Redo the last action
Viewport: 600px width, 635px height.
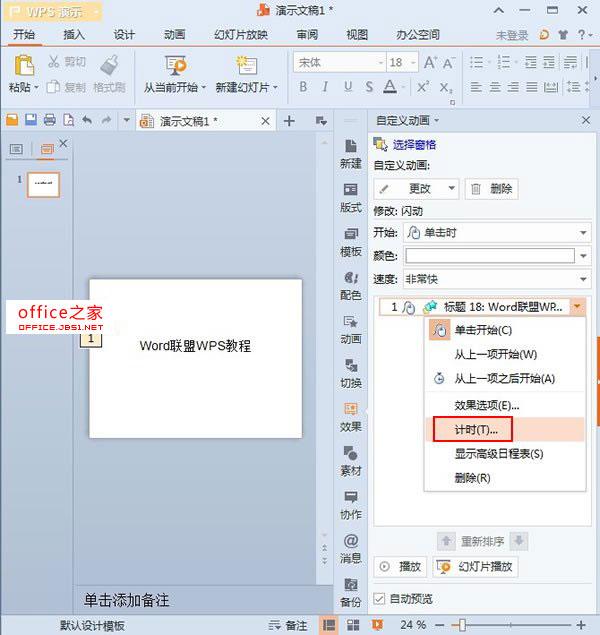pyautogui.click(x=106, y=120)
